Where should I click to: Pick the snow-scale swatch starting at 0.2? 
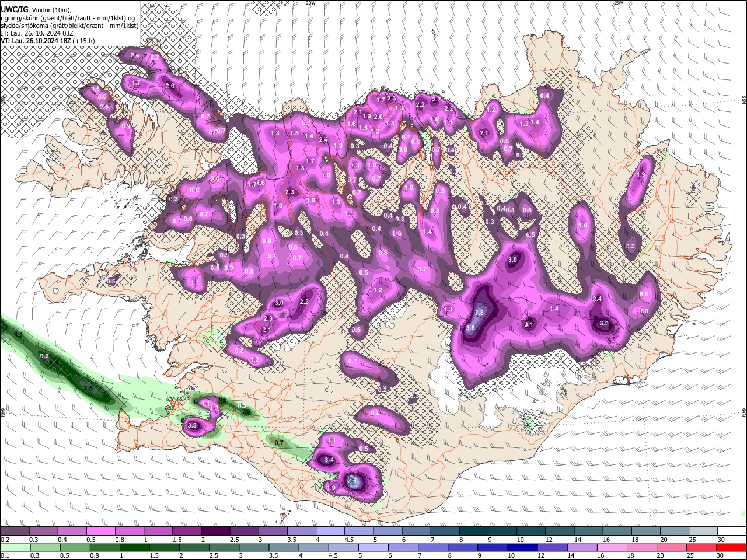pos(15,531)
